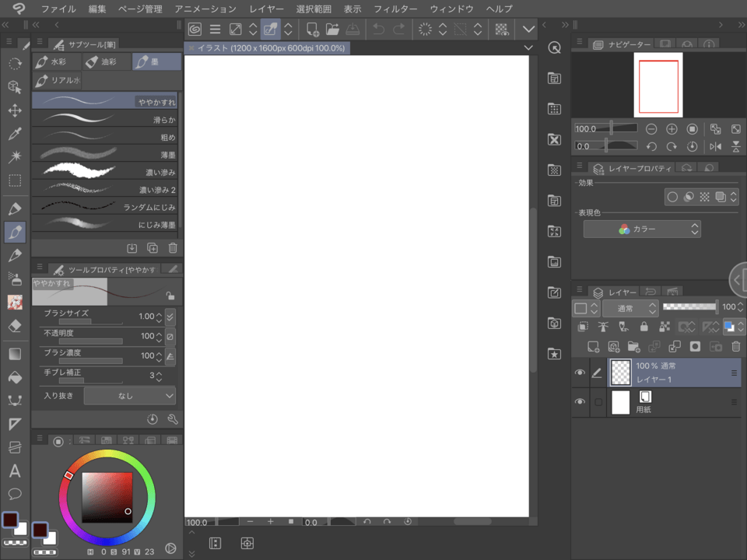
Task: Select the Airbrush tool
Action: [x=15, y=278]
